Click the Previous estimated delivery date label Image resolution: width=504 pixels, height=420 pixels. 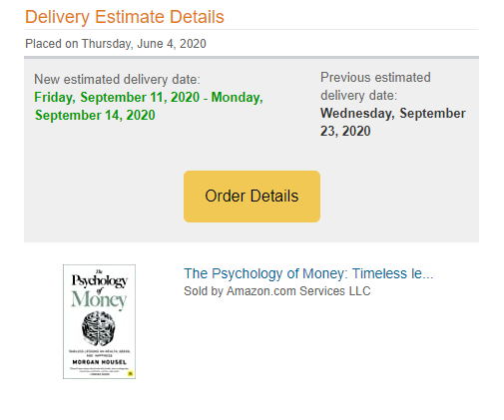coord(375,87)
